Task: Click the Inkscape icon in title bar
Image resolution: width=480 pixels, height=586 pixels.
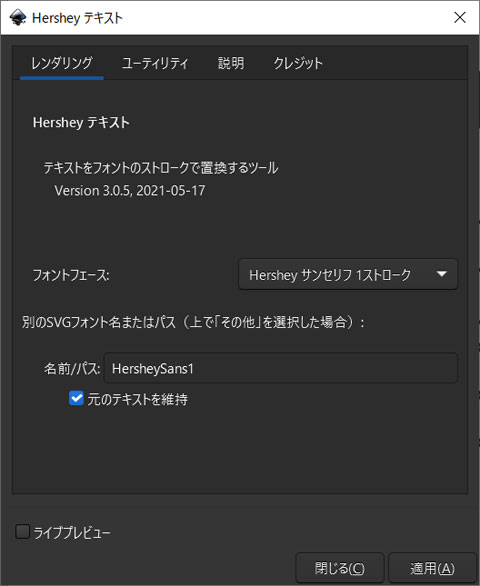Action: coord(18,17)
